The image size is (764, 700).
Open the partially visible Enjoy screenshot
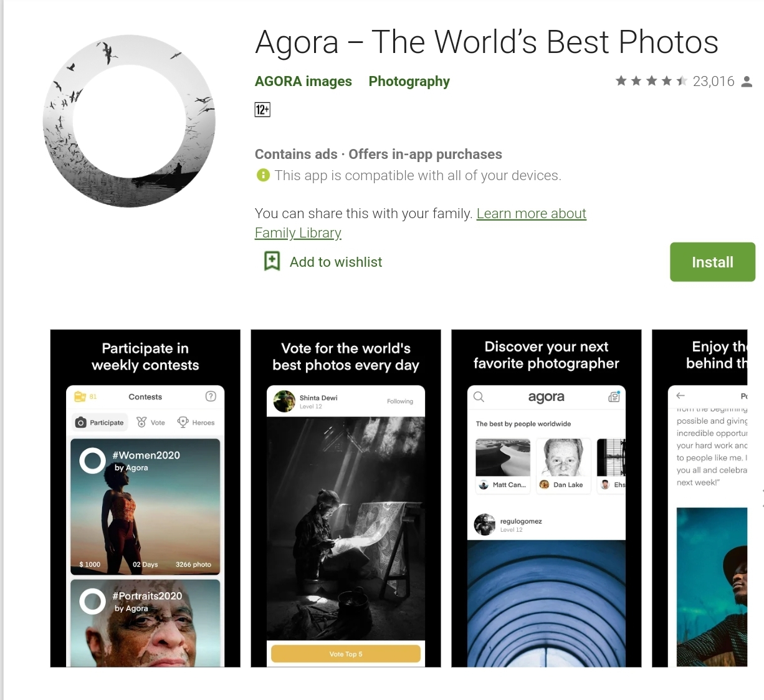coord(700,498)
